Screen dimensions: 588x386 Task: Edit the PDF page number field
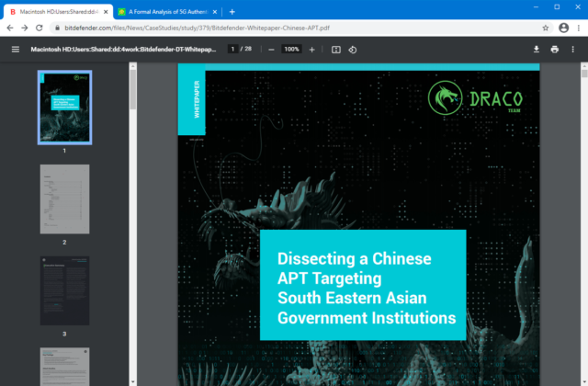pos(232,49)
